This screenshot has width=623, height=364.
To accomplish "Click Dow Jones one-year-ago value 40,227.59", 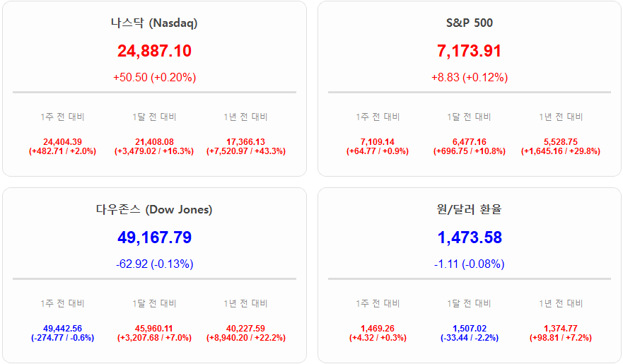I will point(246,329).
